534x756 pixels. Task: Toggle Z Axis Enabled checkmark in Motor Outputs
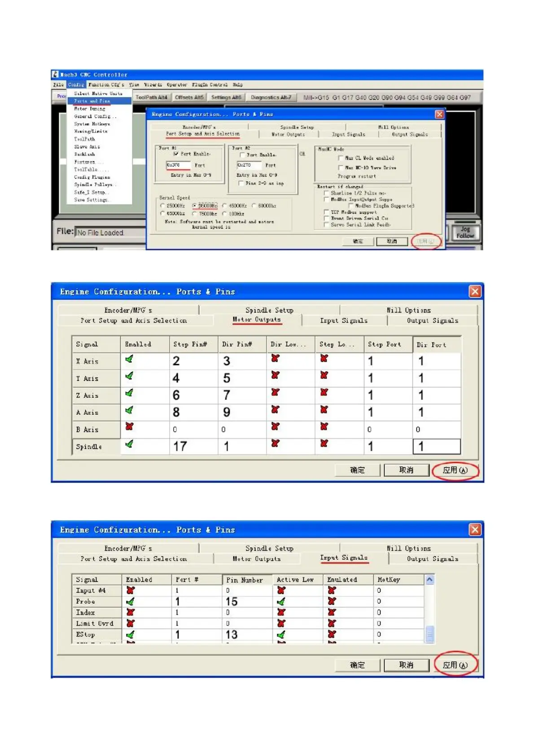pos(129,393)
